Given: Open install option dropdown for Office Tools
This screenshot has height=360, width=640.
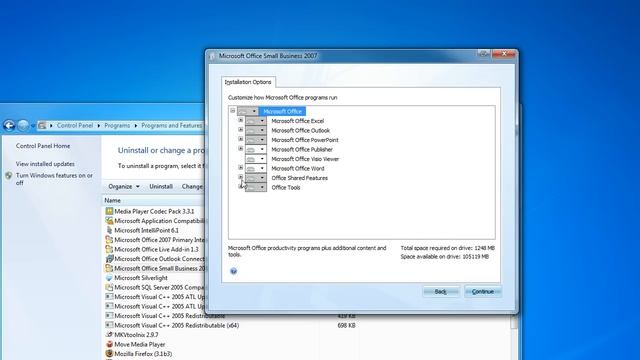Looking at the screenshot, I should 256,187.
